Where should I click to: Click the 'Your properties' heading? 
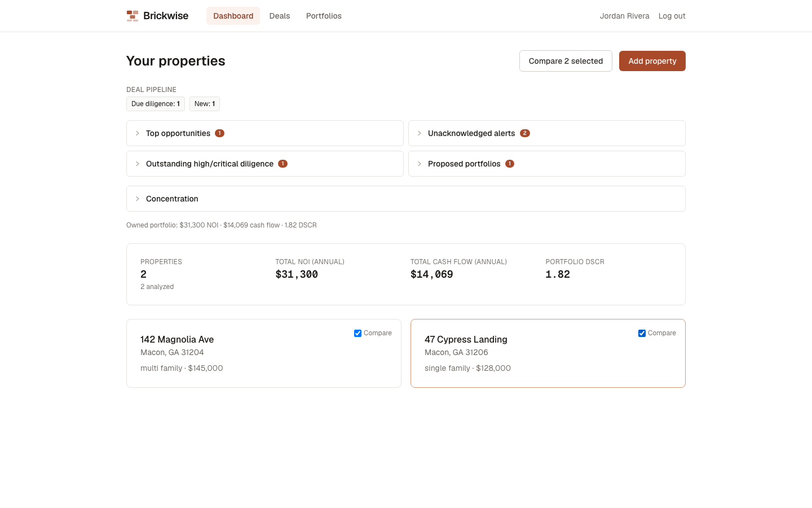176,61
